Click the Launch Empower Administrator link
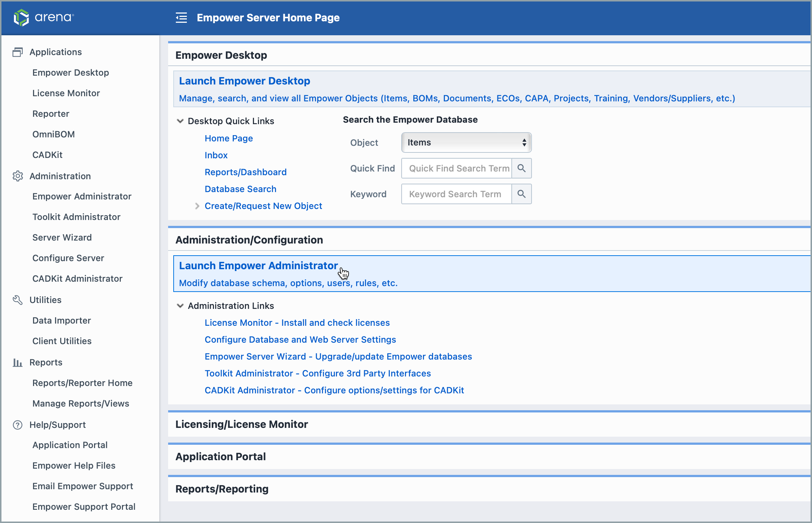The image size is (812, 523). coord(258,266)
